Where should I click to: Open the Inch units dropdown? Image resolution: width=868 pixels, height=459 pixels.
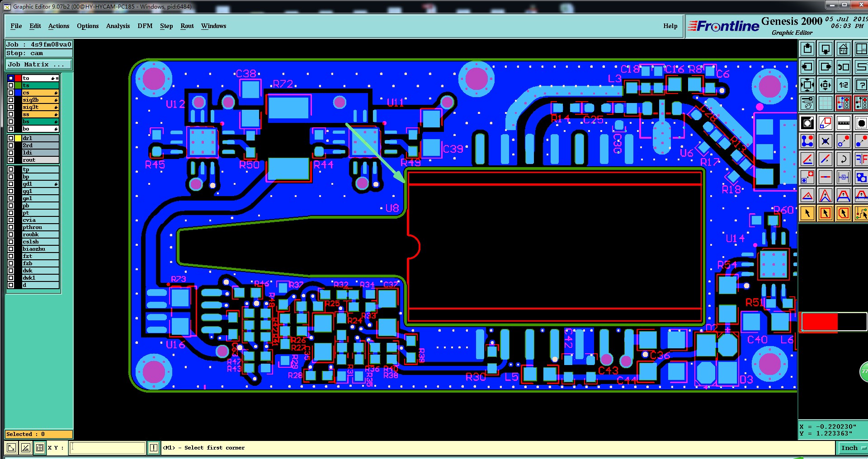coord(853,448)
